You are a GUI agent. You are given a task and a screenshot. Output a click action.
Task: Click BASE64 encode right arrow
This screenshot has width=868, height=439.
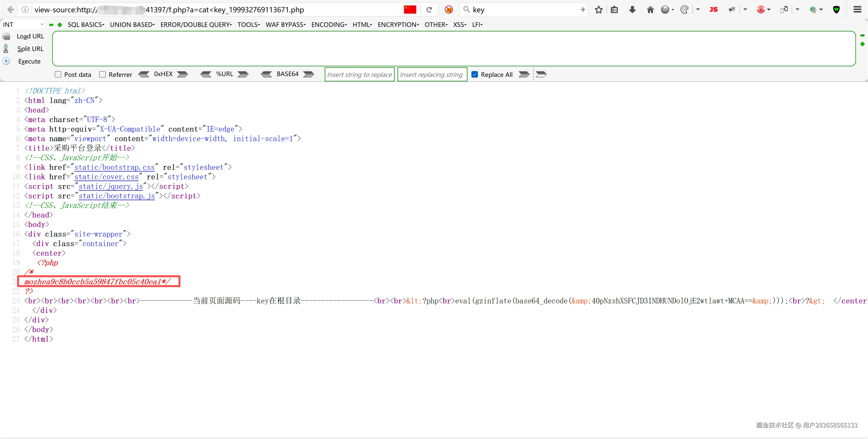308,74
